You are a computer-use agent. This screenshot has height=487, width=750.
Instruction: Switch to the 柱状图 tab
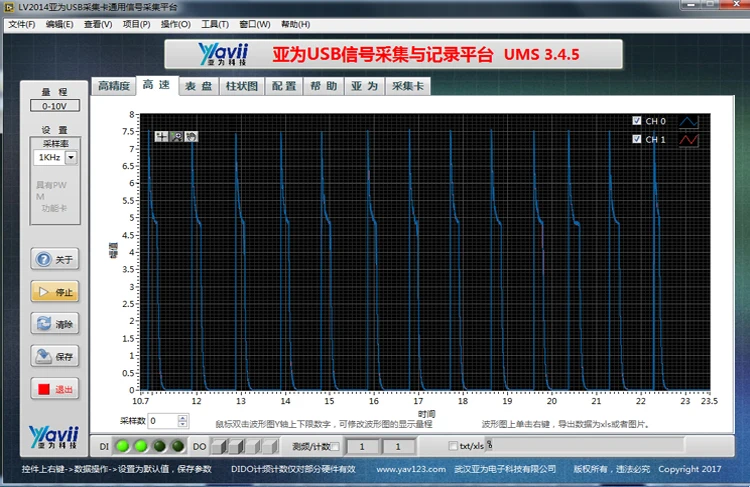(242, 86)
